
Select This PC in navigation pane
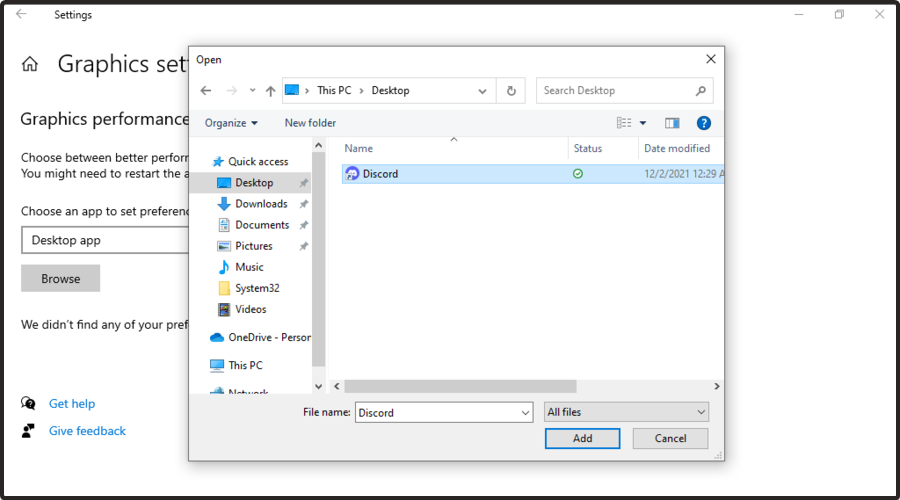click(245, 365)
